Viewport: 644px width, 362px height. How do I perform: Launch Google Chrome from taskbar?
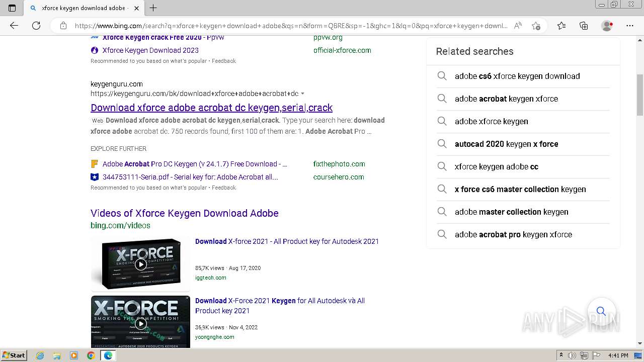click(91, 355)
